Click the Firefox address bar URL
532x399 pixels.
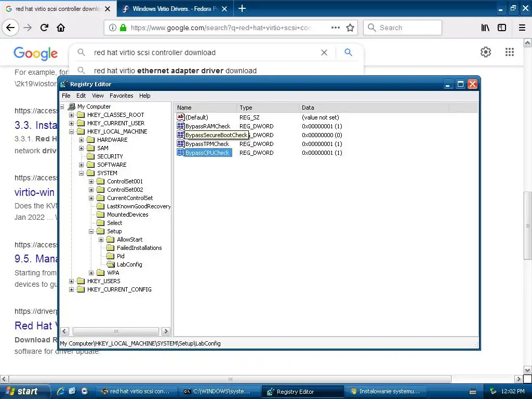[220, 28]
